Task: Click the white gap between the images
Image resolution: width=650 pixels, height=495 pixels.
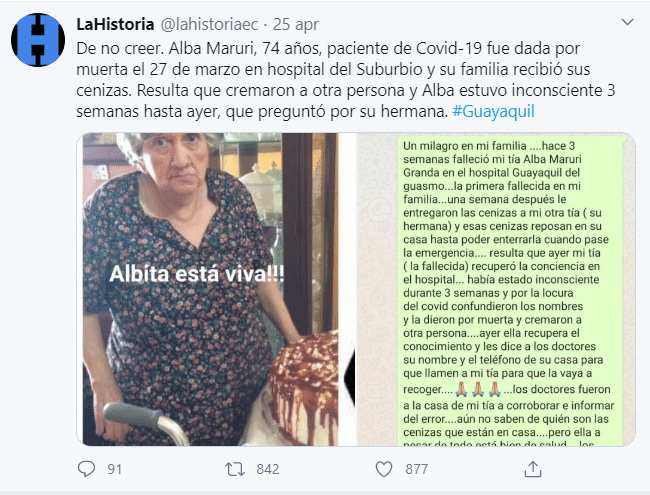Action: (347, 289)
